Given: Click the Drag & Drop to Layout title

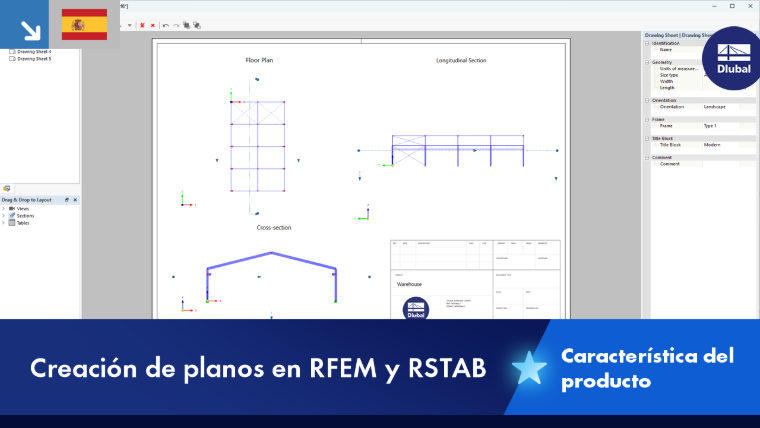Looking at the screenshot, I should coord(27,200).
